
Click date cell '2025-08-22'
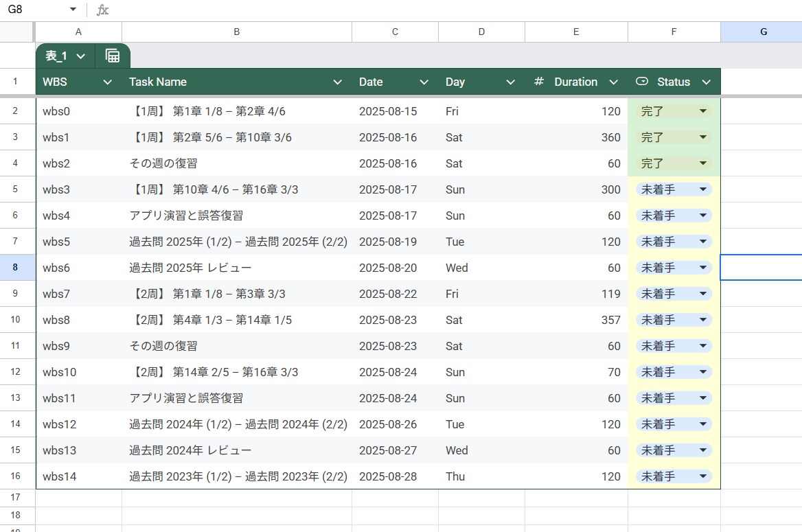coord(395,294)
